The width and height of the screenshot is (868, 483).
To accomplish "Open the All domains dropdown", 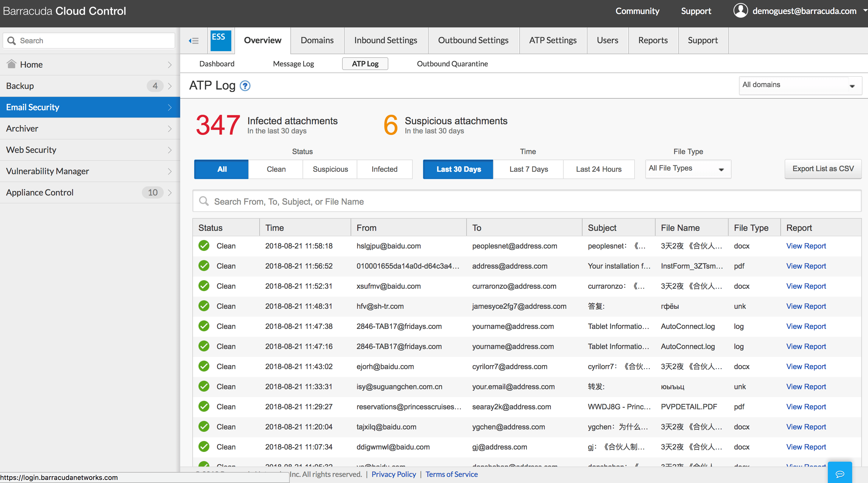I will click(x=800, y=85).
